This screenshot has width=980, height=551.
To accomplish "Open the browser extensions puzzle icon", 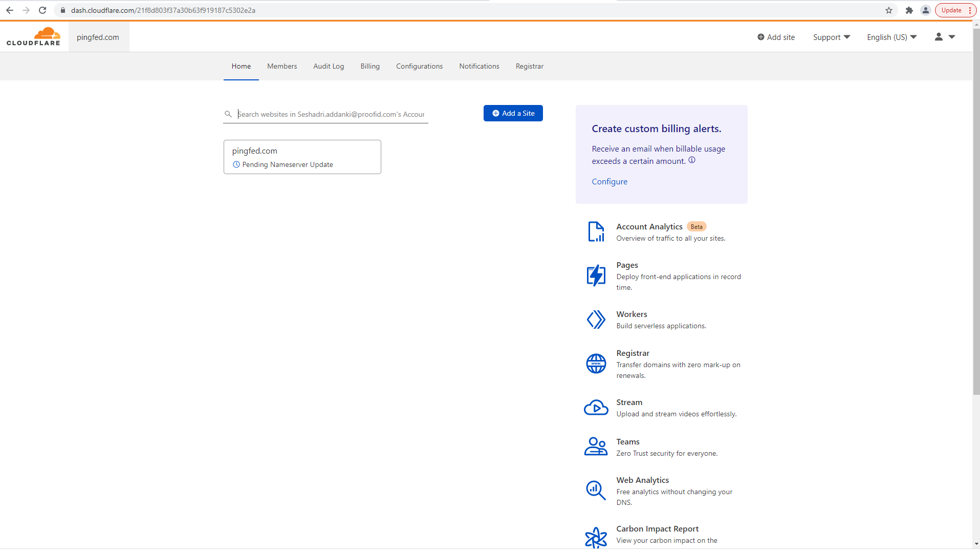I will [909, 10].
